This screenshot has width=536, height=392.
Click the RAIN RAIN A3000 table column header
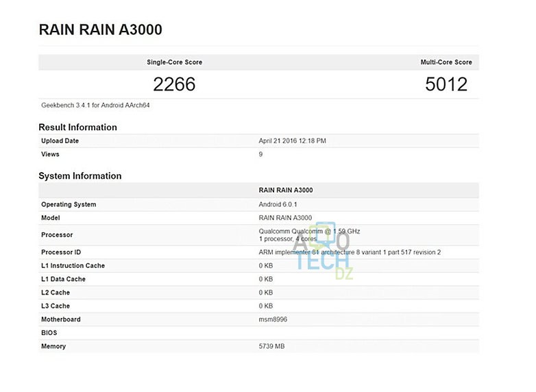[286, 190]
